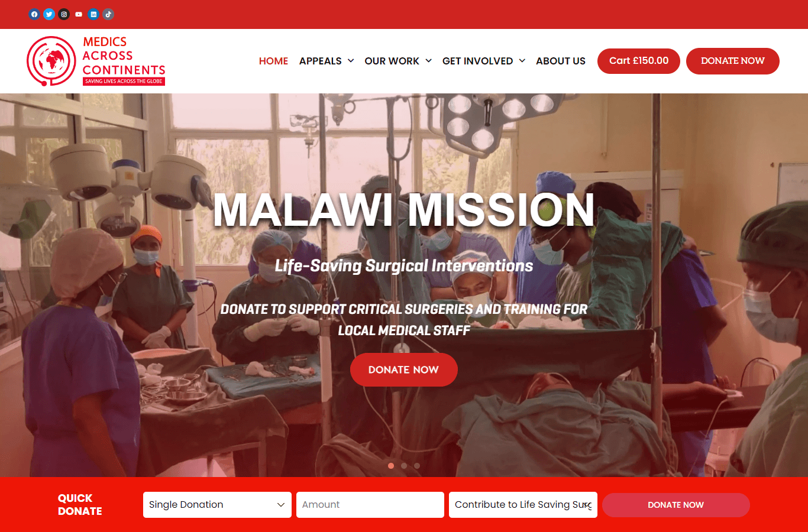Screen dimensions: 808x532
Task: Expand the Our Work menu chevron
Action: pyautogui.click(x=428, y=61)
